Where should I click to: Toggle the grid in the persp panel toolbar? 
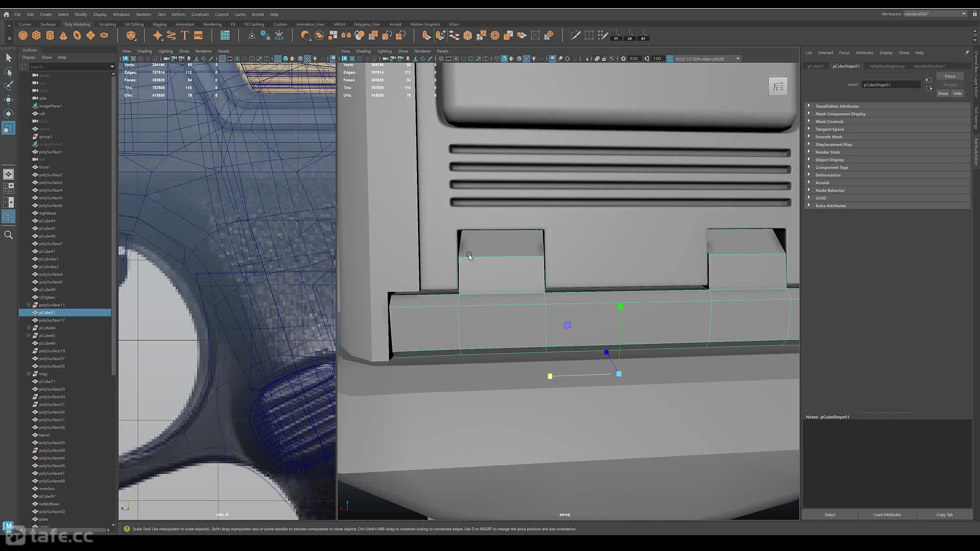441,59
